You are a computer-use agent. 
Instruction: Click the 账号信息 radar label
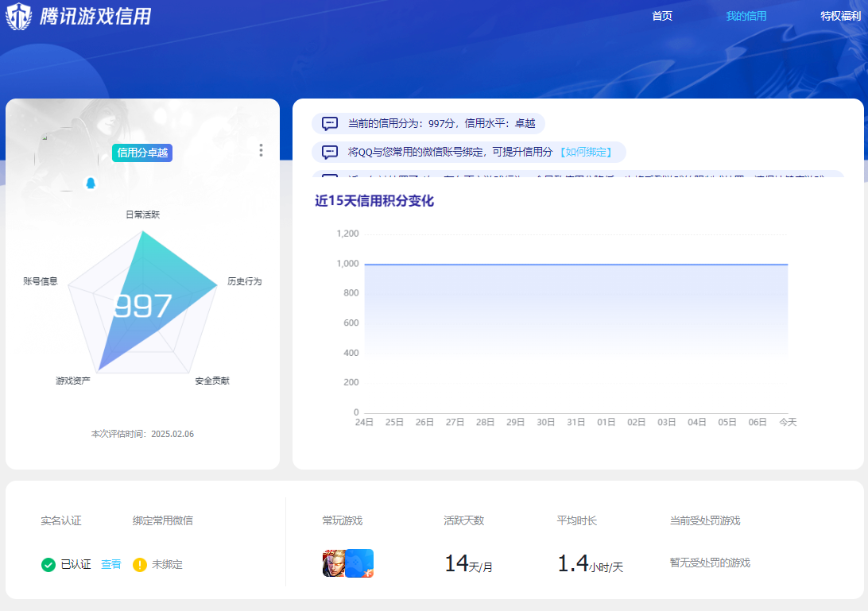[41, 282]
